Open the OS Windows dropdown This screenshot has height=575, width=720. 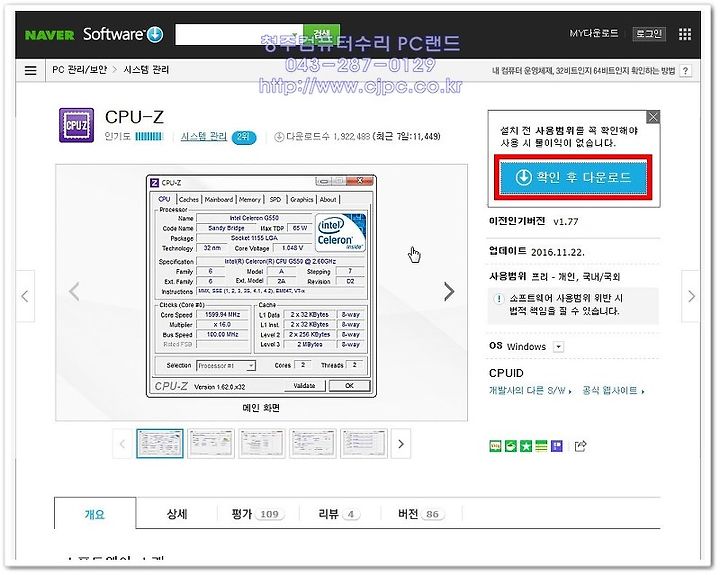[x=558, y=347]
